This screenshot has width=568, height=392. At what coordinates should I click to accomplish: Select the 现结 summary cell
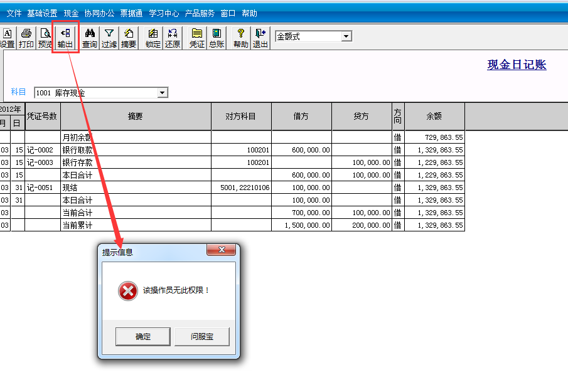tap(136, 188)
